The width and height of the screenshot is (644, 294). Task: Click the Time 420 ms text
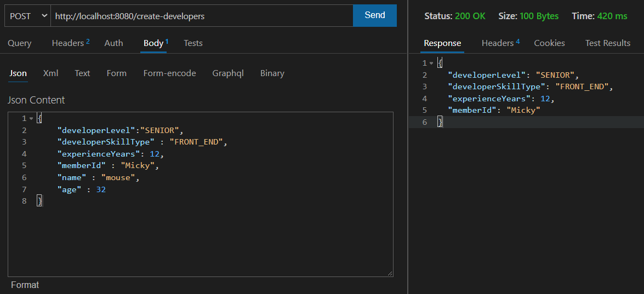[599, 16]
